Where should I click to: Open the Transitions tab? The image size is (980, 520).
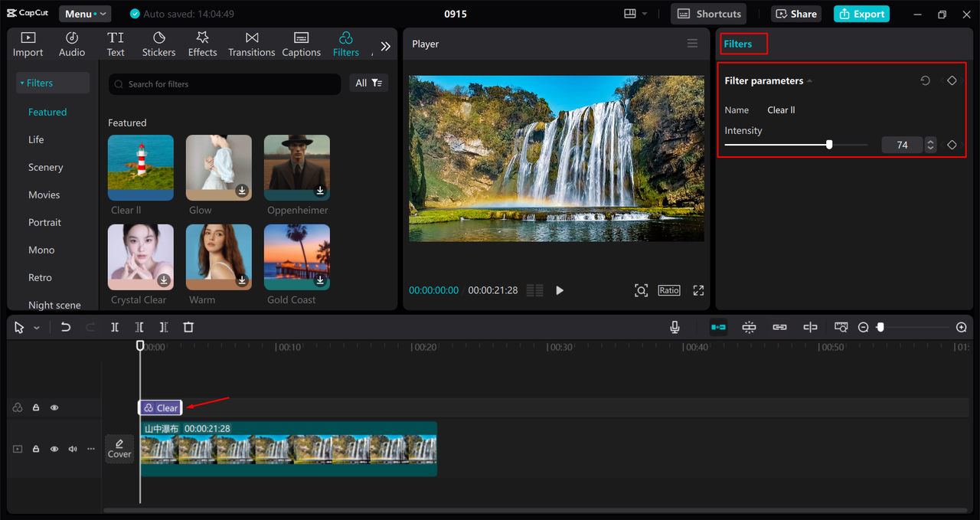tap(251, 44)
